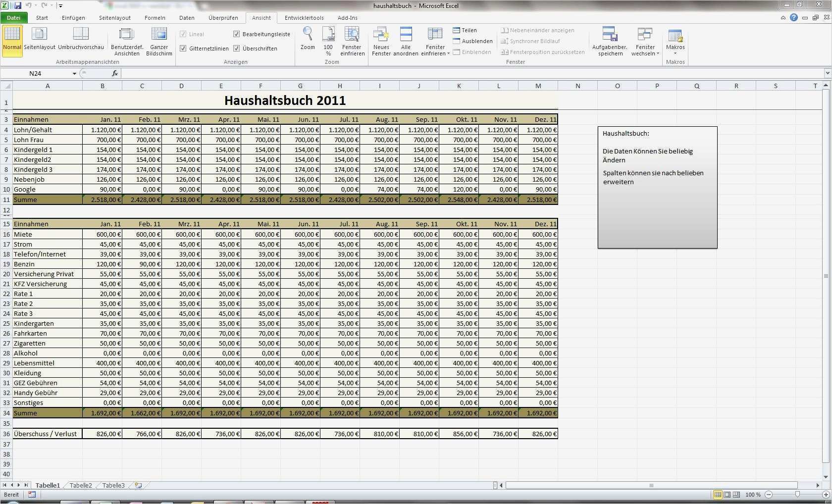This screenshot has height=504, width=832.
Task: Click Alle anordnen arrange windows icon
Action: pyautogui.click(x=406, y=35)
